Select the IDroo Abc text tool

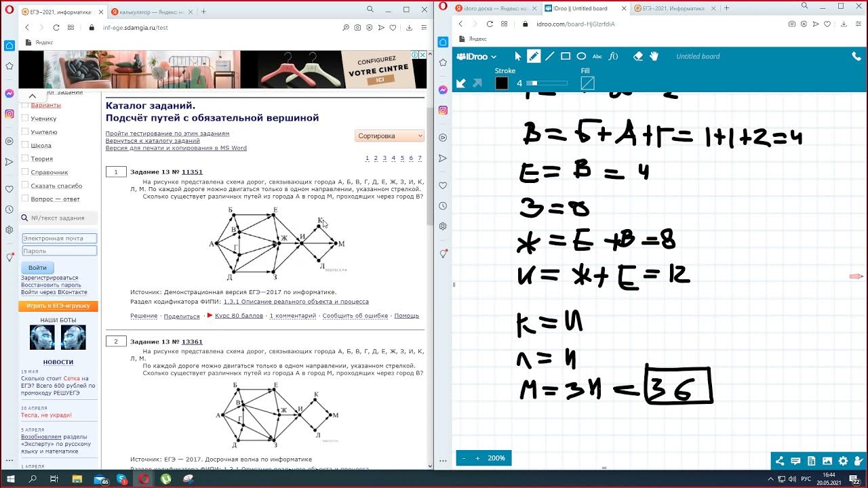(x=597, y=56)
